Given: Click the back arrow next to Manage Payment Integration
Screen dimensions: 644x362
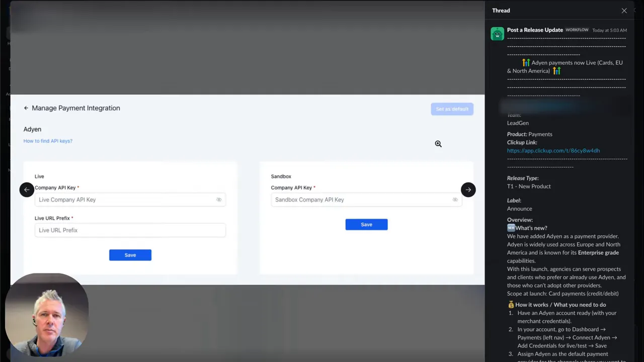Looking at the screenshot, I should [26, 108].
